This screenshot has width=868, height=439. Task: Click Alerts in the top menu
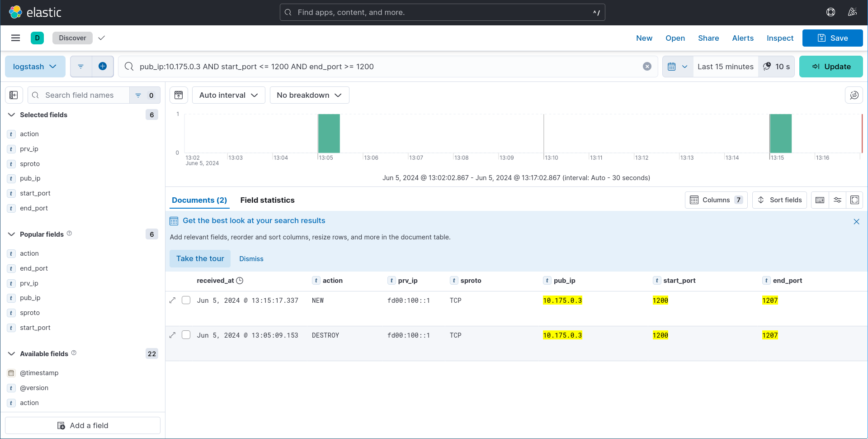(743, 38)
